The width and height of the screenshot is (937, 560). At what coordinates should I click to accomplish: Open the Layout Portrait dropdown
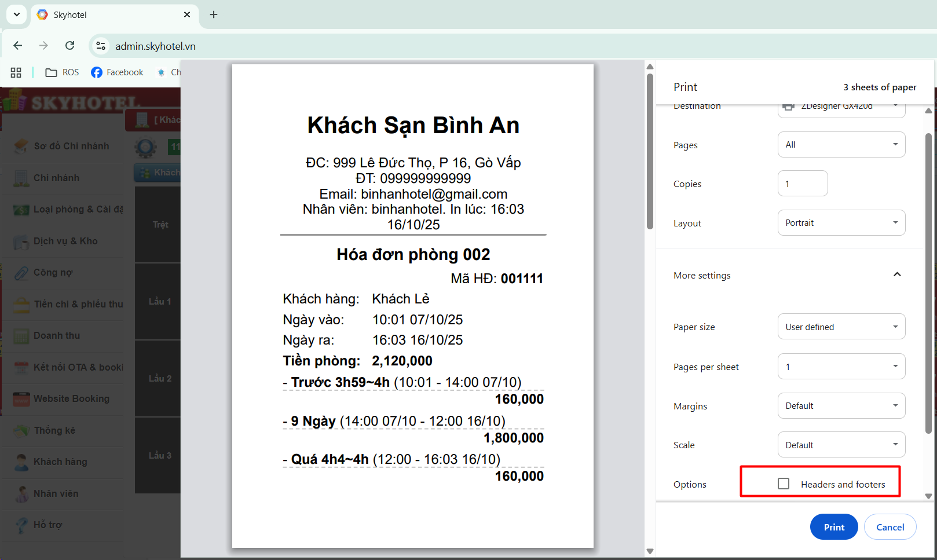coord(841,222)
